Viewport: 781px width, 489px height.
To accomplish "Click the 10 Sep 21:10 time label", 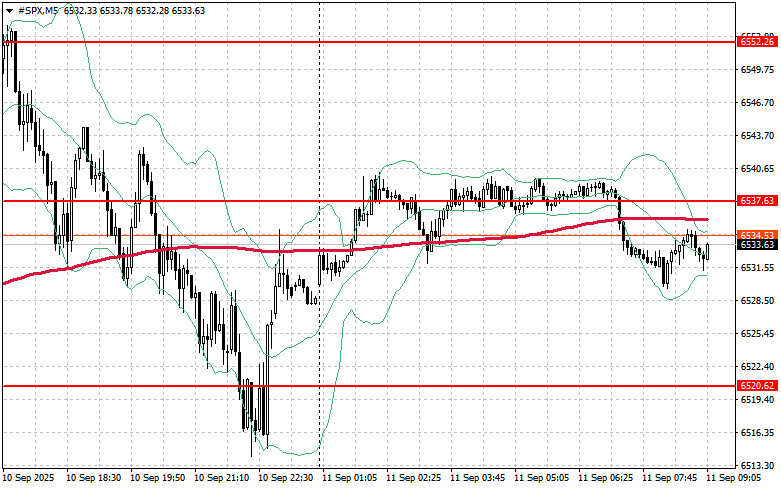I will tap(222, 478).
